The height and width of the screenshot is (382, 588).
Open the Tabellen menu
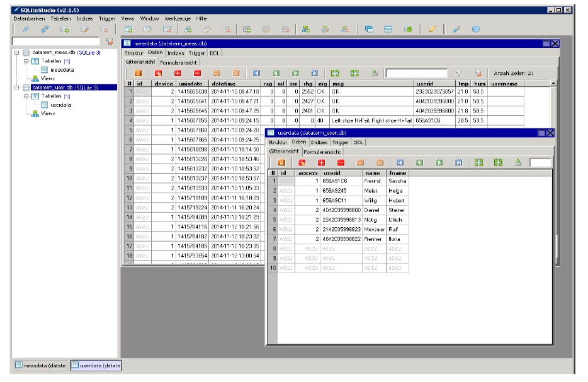click(60, 18)
